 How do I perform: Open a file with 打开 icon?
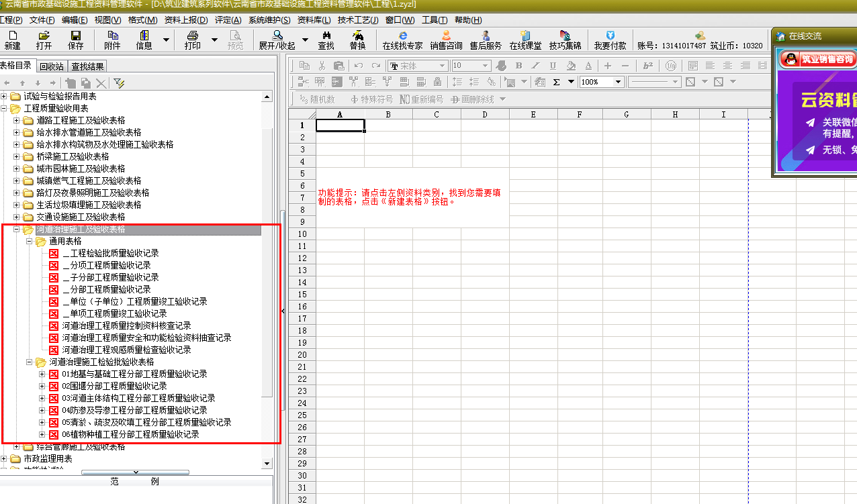click(x=44, y=40)
